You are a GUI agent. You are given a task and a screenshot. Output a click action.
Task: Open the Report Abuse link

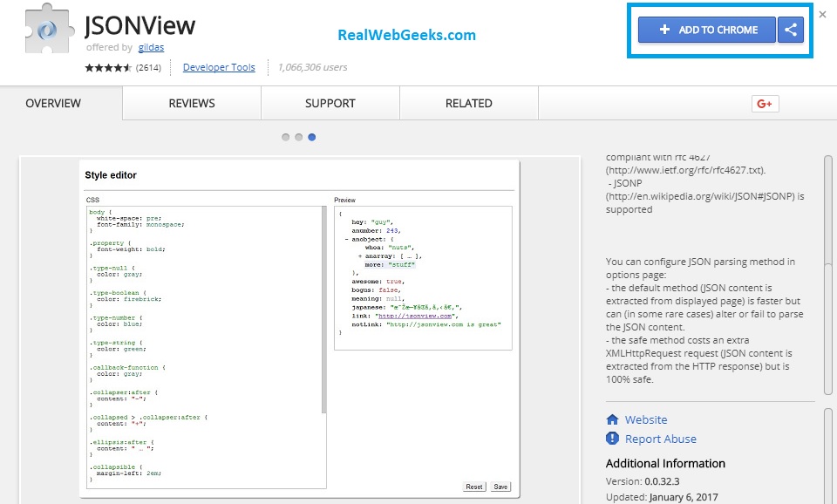661,439
